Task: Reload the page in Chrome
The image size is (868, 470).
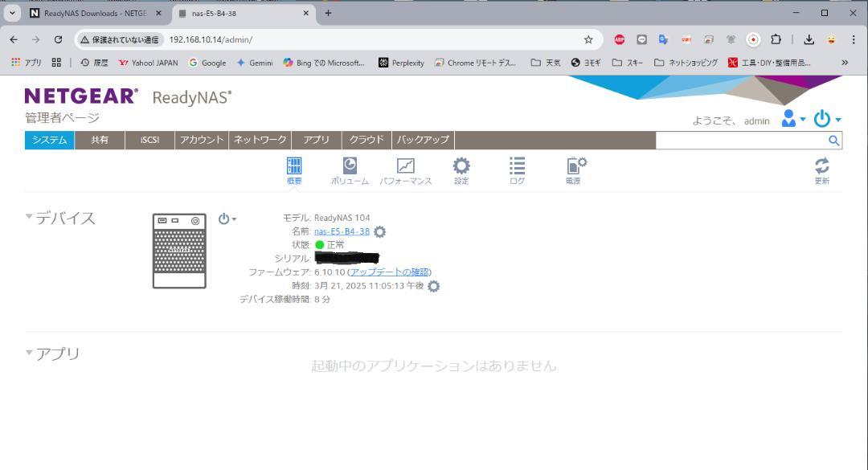Action: click(58, 39)
